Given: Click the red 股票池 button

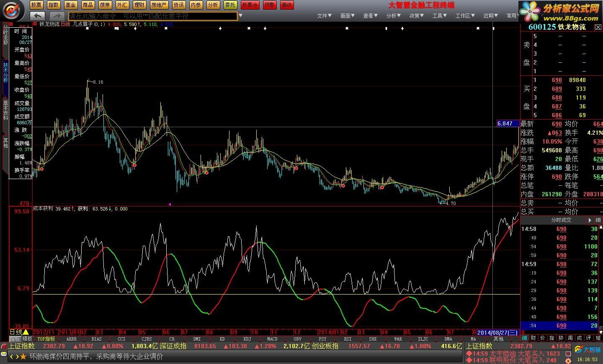Looking at the screenshot, I should (x=250, y=5).
